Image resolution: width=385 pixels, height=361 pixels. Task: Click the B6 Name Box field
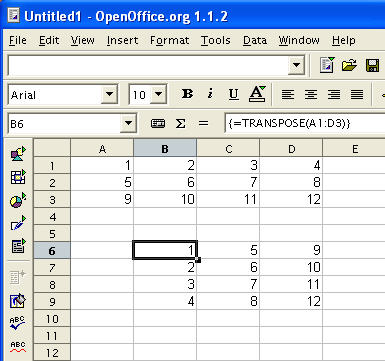click(x=64, y=124)
